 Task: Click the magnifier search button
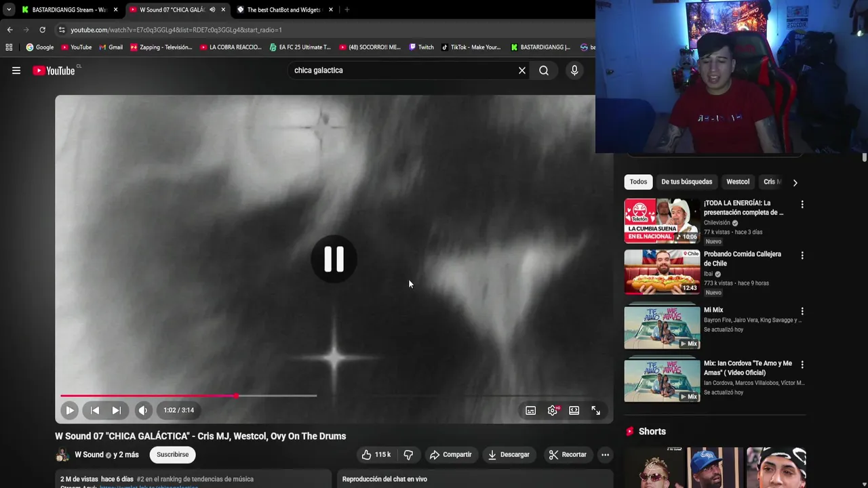coord(544,70)
